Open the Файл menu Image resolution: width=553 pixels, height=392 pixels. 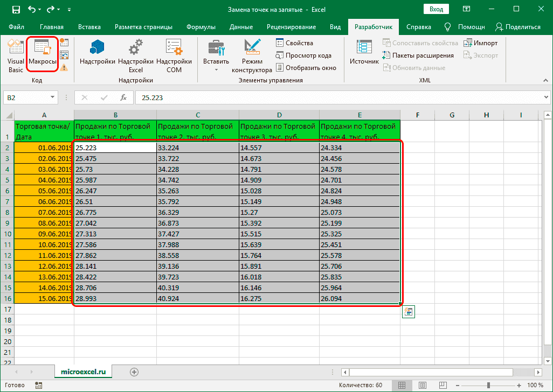[x=16, y=27]
